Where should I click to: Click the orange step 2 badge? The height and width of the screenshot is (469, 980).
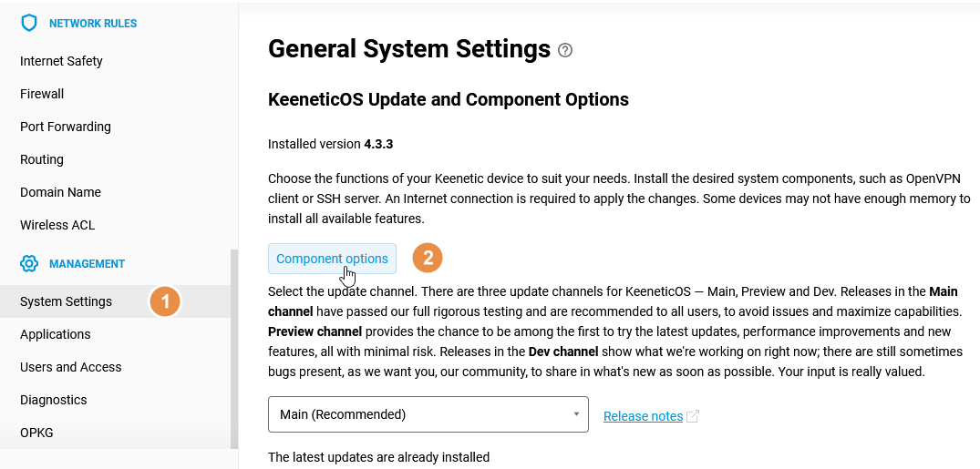tap(428, 259)
